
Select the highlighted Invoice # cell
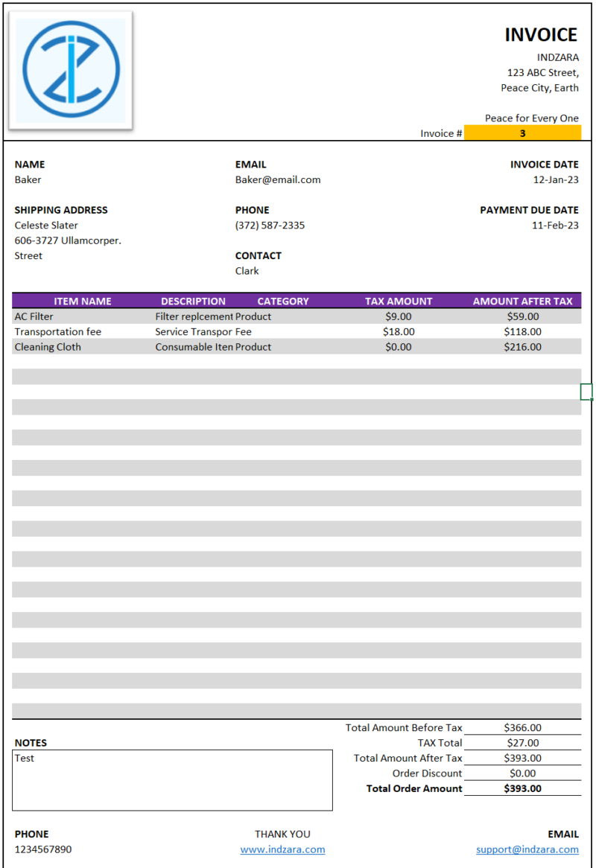(x=523, y=133)
